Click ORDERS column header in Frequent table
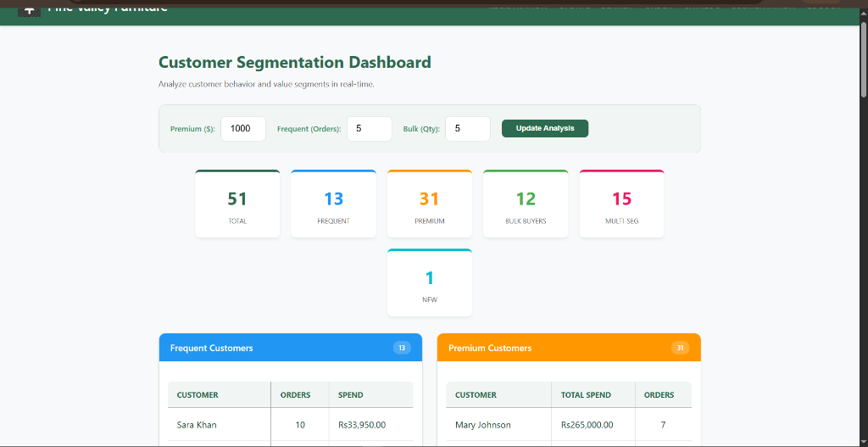 300,395
